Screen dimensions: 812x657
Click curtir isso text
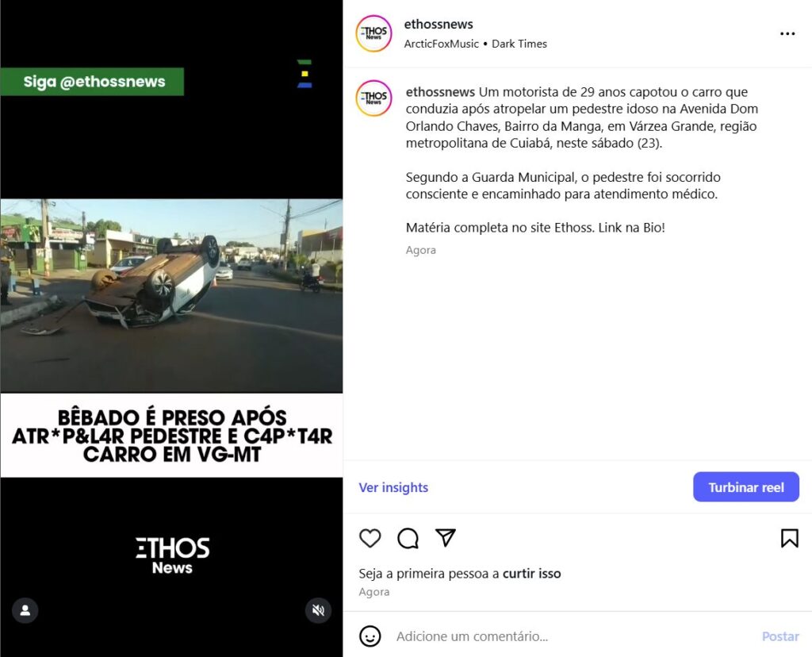[531, 574]
